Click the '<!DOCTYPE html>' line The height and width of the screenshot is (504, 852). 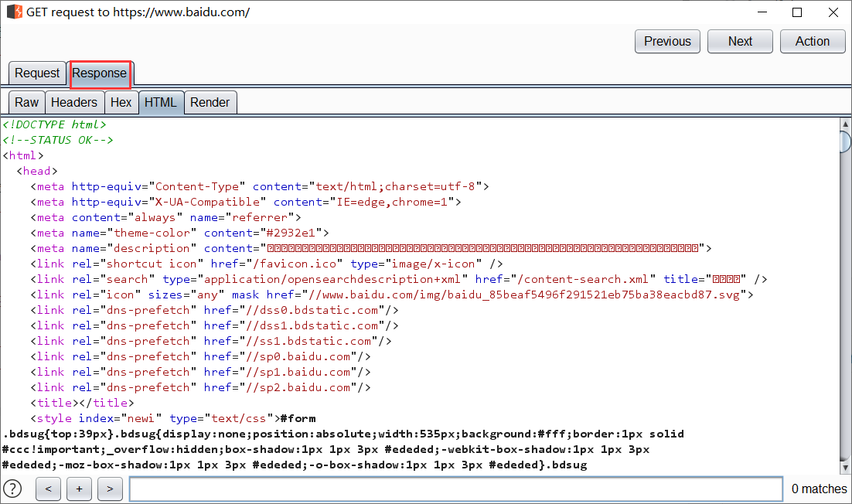[54, 124]
